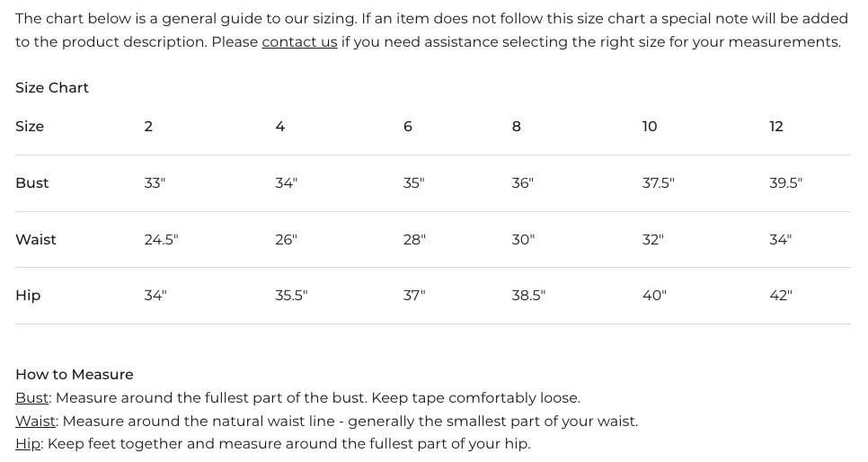Click the Bust row label

point(32,182)
